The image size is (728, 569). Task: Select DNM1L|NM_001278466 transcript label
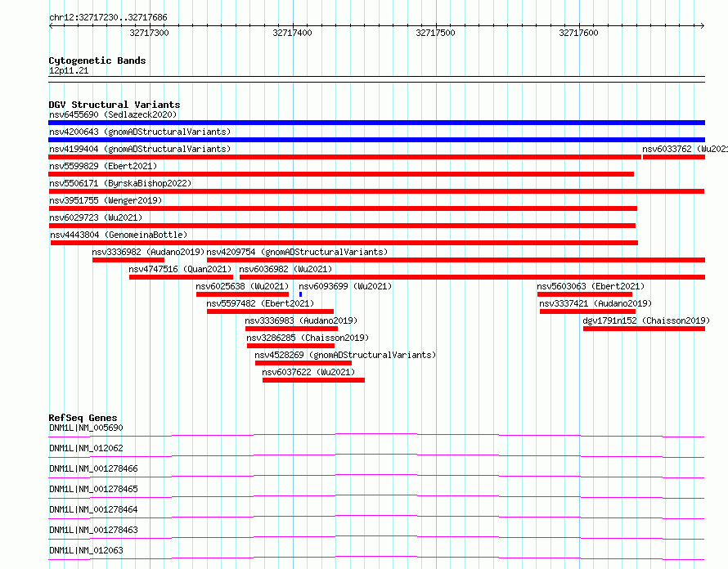point(93,468)
